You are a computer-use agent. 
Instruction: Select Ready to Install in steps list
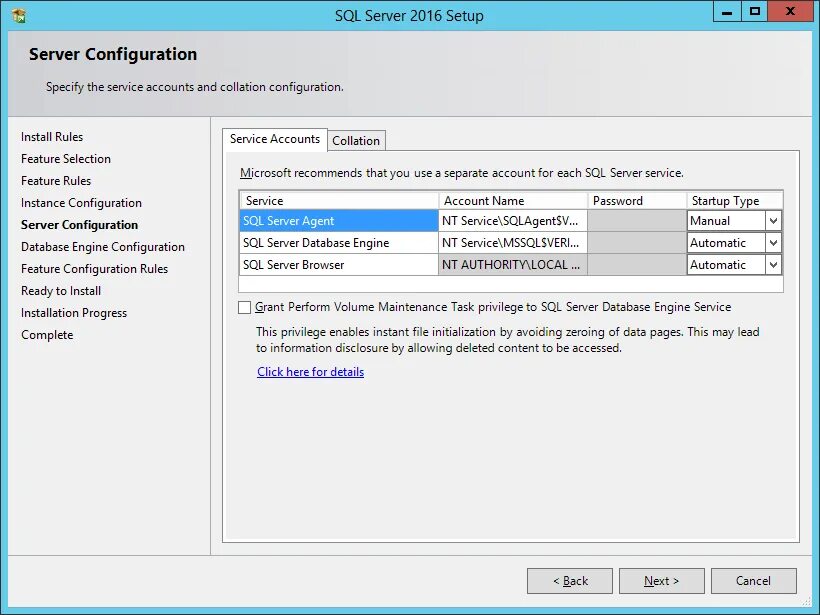coord(61,291)
